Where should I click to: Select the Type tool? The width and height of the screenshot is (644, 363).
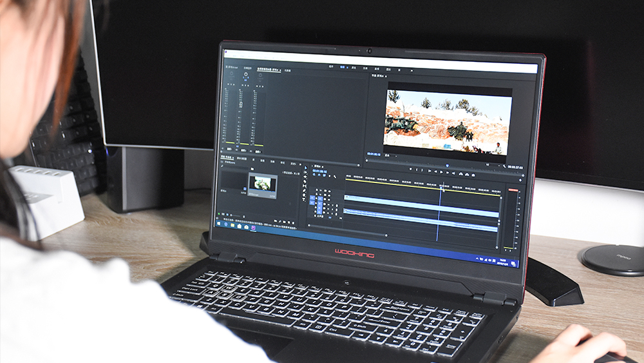pyautogui.click(x=305, y=200)
